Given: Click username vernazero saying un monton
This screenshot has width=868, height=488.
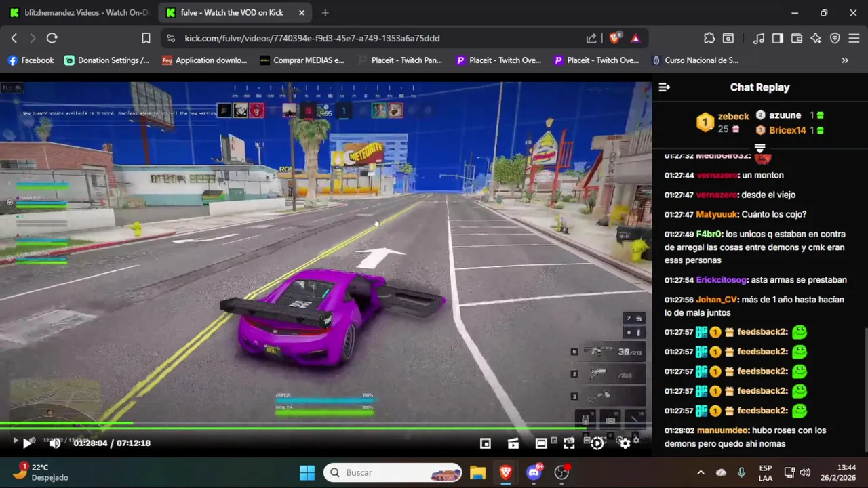Looking at the screenshot, I should click(x=717, y=175).
